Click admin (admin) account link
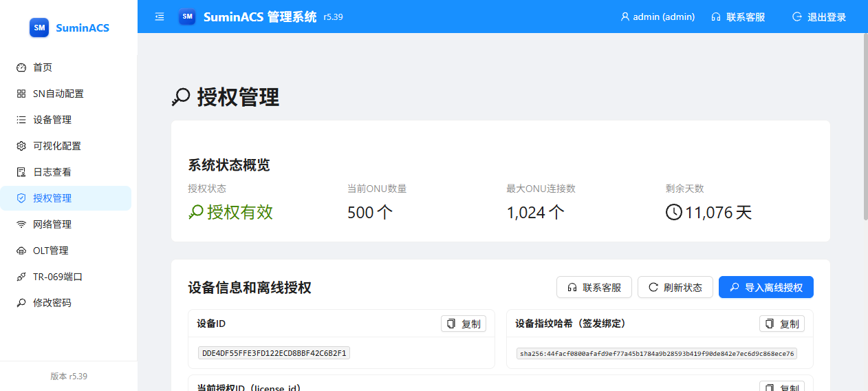Image resolution: width=868 pixels, height=391 pixels. 658,17
